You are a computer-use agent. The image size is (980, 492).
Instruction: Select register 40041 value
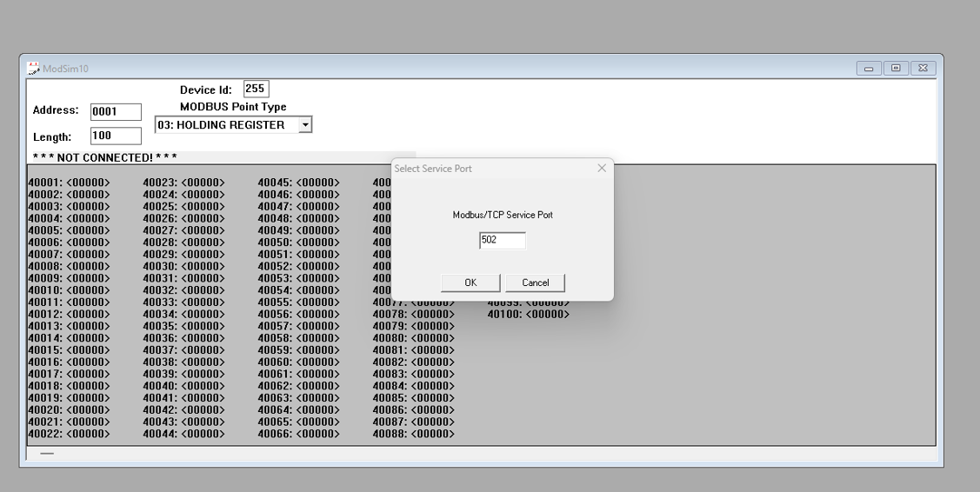pos(203,398)
